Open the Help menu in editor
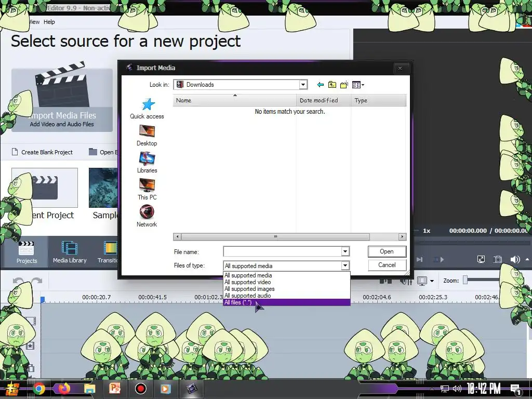Screen dimensions: 532x399 [x=49, y=22]
